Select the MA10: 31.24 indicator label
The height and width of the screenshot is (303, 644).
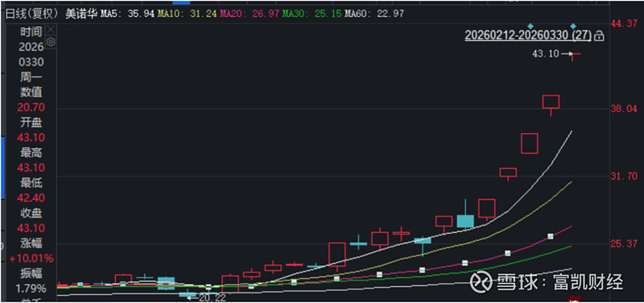[x=187, y=14]
